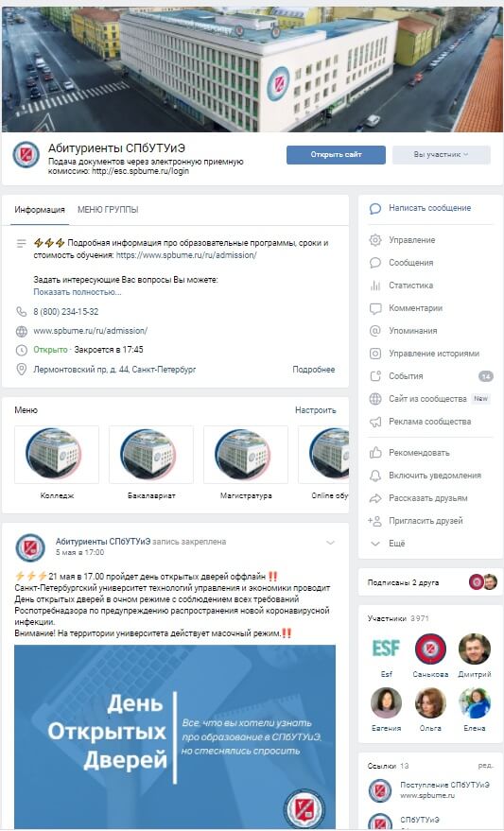Viewport: 504px width, 831px height.
Task: Expand the Вы участник dropdown
Action: click(x=441, y=155)
